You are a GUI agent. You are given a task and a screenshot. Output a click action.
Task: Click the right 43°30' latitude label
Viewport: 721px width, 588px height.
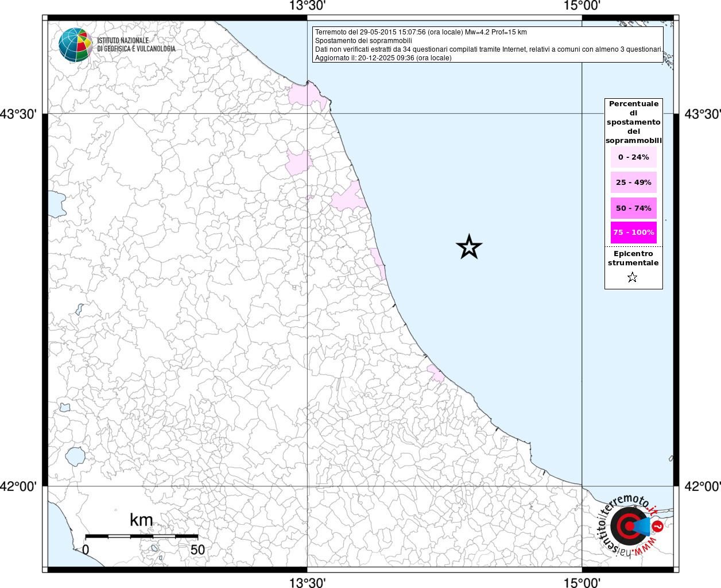703,114
